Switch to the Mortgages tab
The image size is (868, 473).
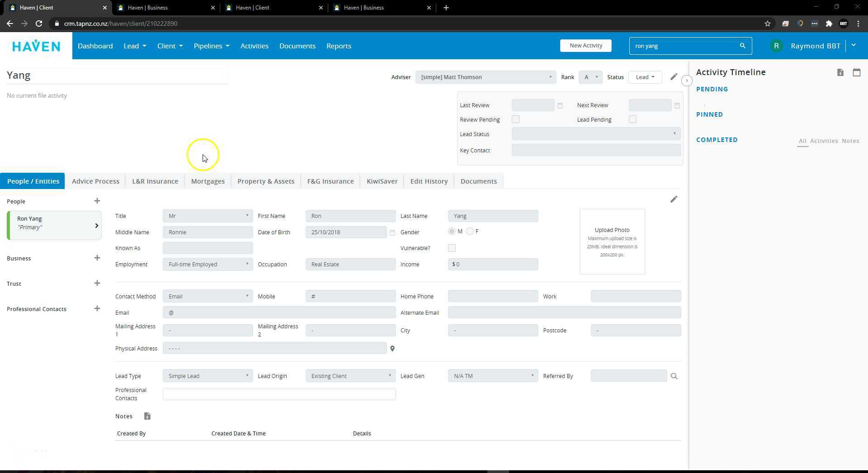pyautogui.click(x=208, y=181)
